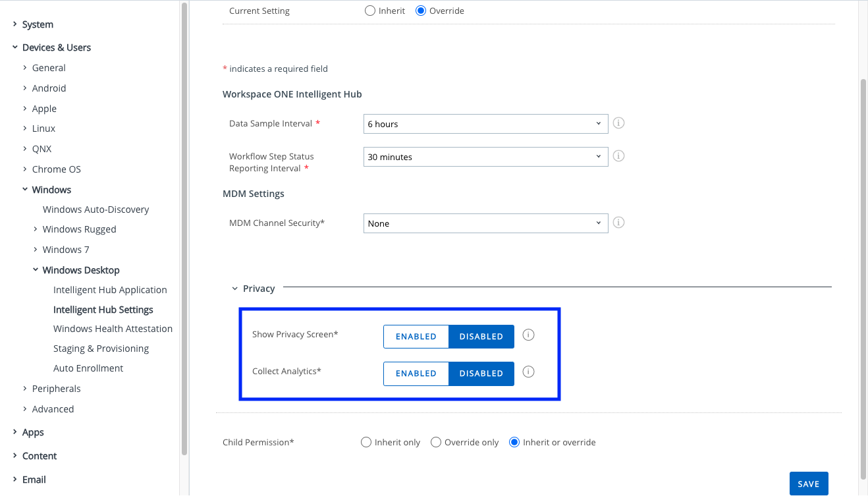Screen dimensions: 868x502
Task: Open Windows Health Attestation page
Action: point(113,329)
